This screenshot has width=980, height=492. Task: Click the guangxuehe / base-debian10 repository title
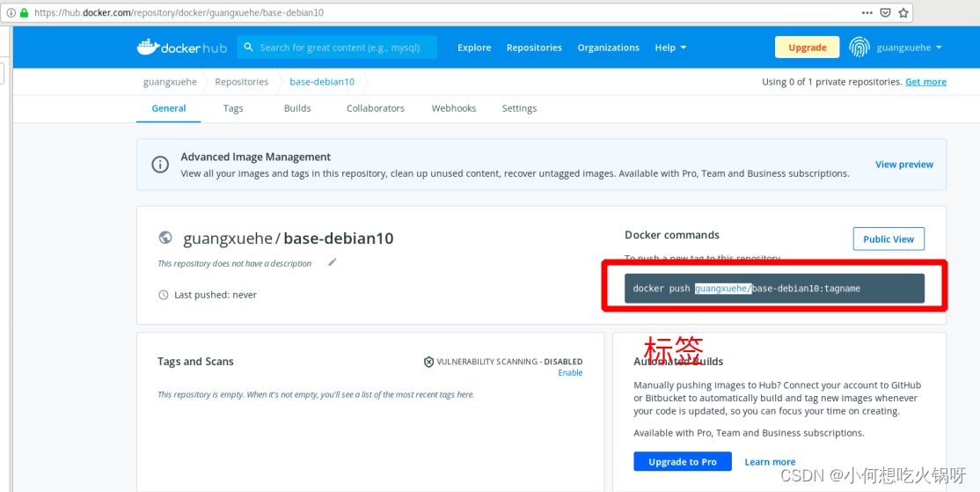[x=289, y=239]
